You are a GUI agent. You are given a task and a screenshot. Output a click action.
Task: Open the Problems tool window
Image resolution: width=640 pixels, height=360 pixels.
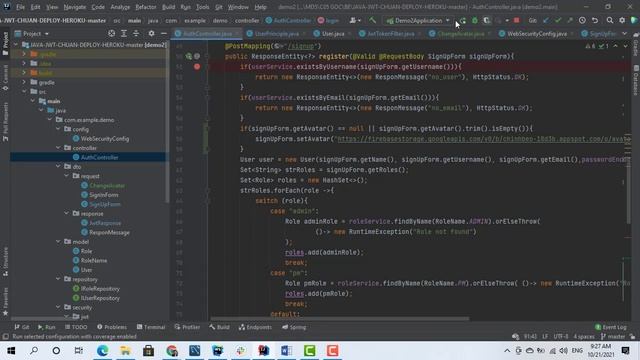112,327
